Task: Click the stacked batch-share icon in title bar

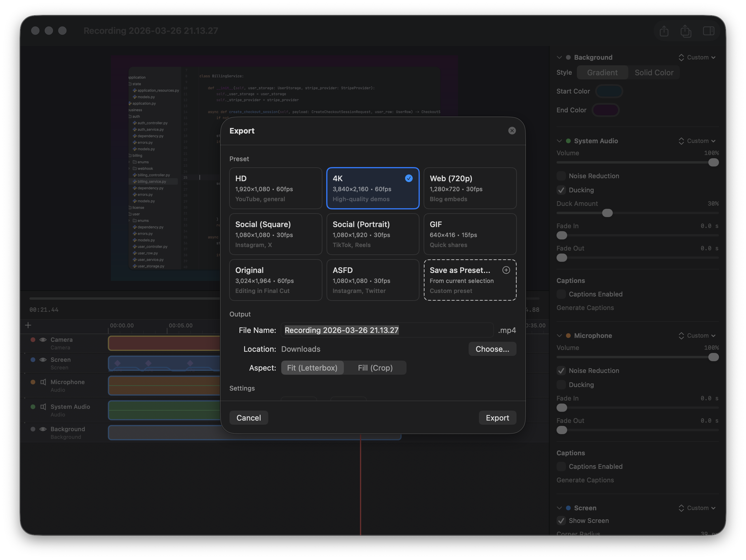Action: (686, 31)
